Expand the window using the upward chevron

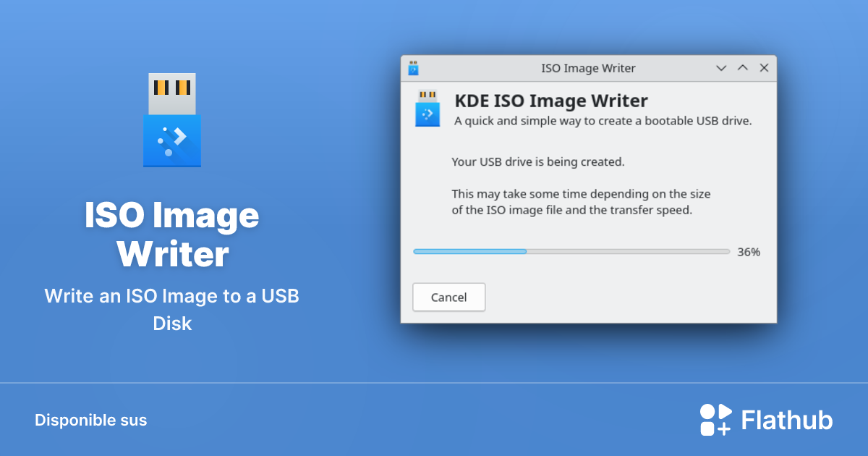742,67
